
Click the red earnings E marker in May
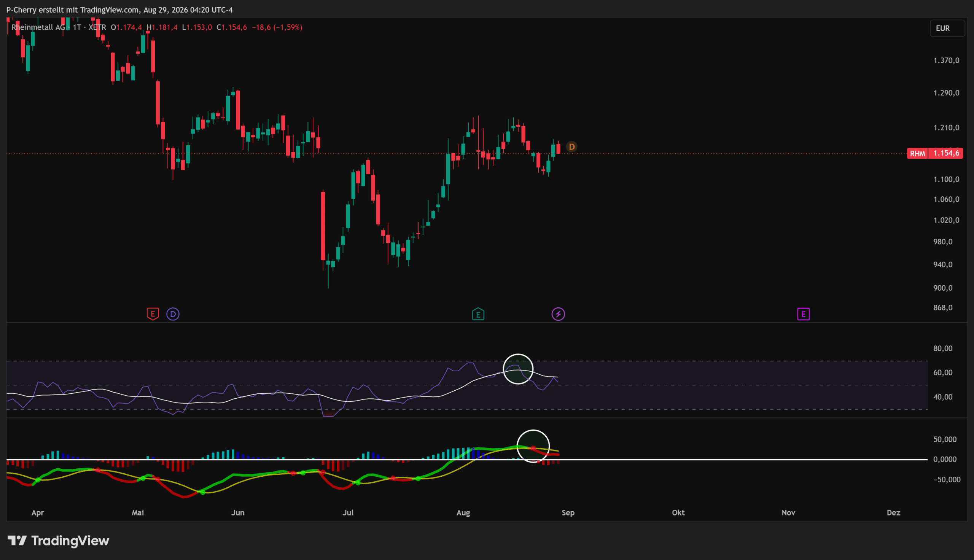(153, 314)
